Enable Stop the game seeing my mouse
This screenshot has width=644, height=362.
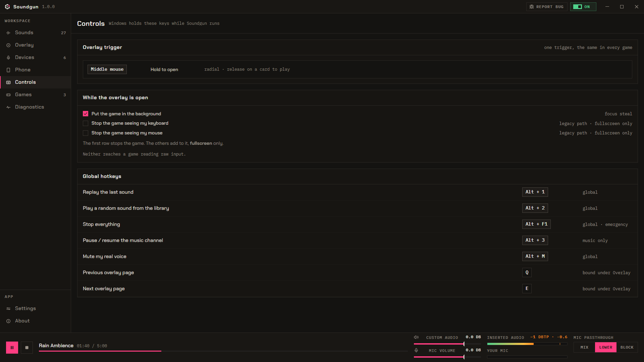pyautogui.click(x=86, y=133)
